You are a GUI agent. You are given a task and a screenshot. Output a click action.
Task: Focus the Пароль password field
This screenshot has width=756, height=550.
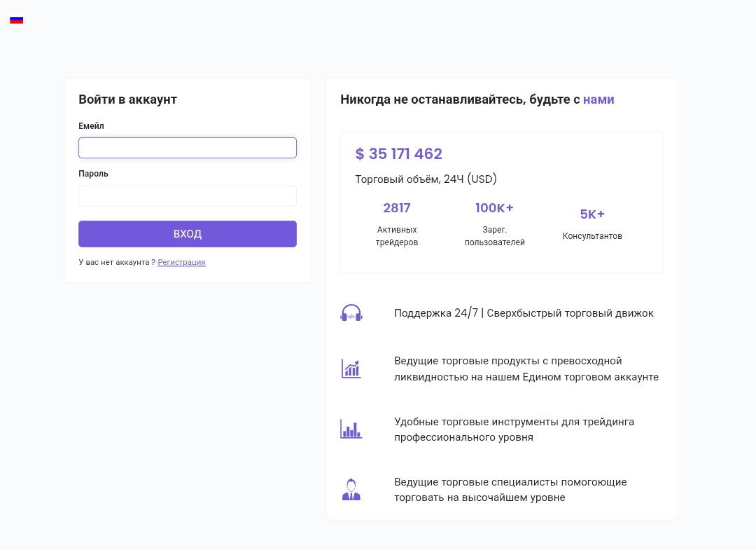pyautogui.click(x=188, y=196)
